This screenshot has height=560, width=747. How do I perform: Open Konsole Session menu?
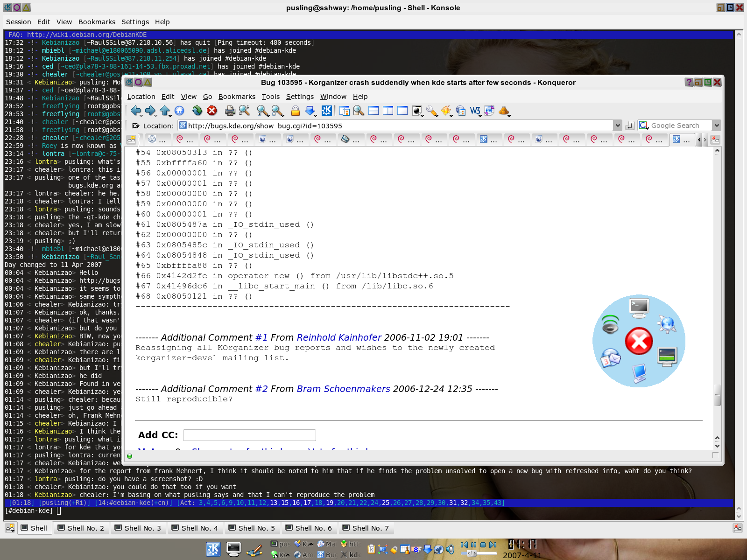click(19, 22)
